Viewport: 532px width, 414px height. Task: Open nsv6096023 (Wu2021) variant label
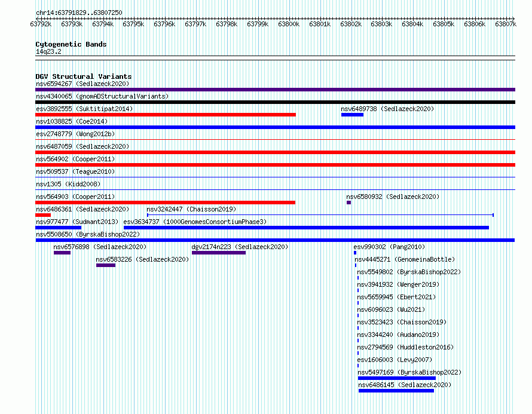pyautogui.click(x=391, y=309)
